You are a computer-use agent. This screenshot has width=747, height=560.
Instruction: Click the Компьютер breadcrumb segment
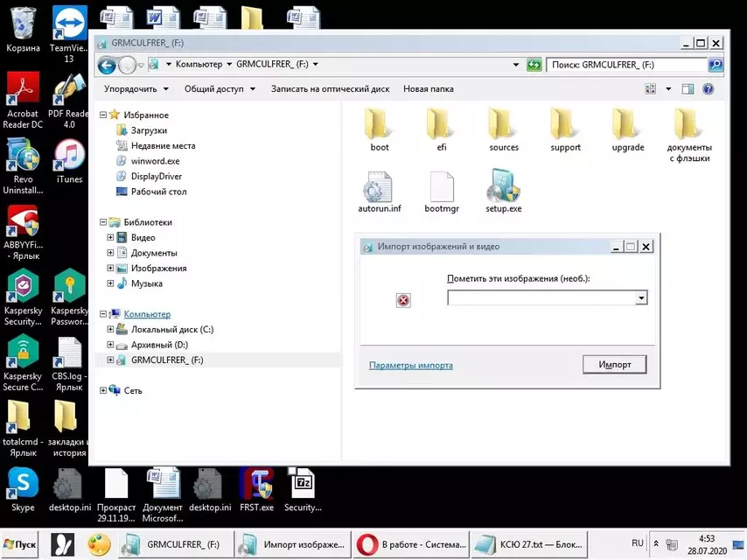(199, 65)
